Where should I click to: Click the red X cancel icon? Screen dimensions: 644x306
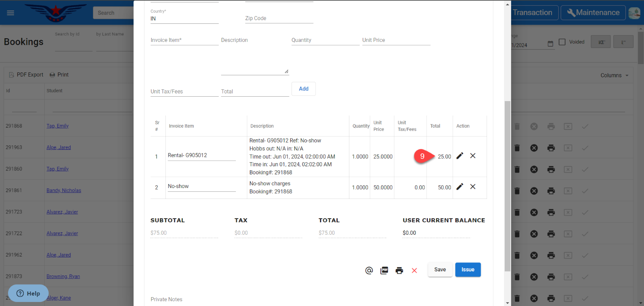click(x=414, y=271)
